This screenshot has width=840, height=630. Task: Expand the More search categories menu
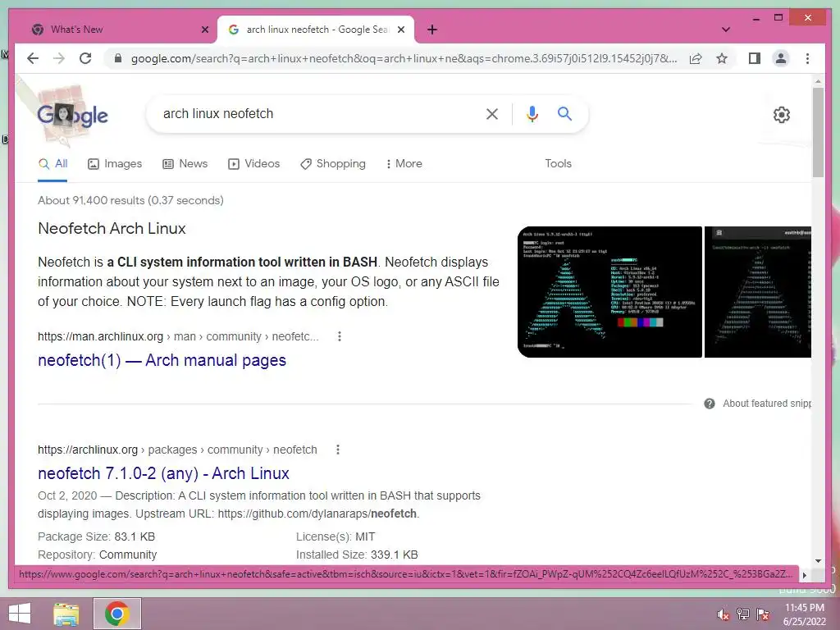point(404,163)
